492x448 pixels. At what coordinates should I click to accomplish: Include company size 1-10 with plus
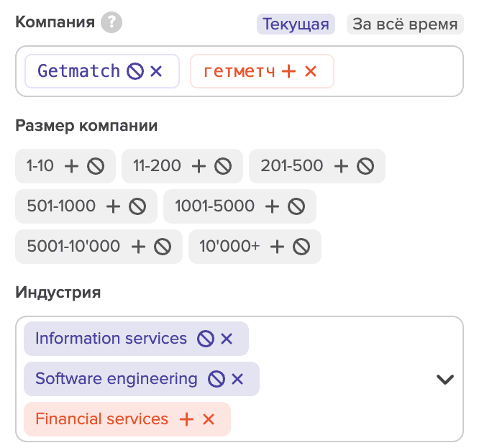pyautogui.click(x=71, y=166)
